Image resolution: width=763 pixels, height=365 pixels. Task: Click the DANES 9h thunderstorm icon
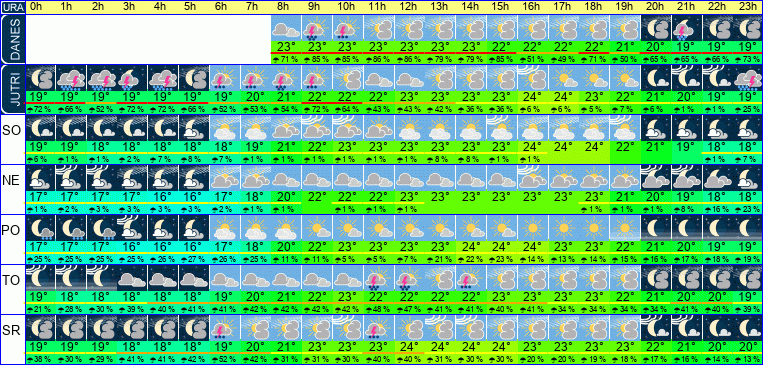[317, 28]
